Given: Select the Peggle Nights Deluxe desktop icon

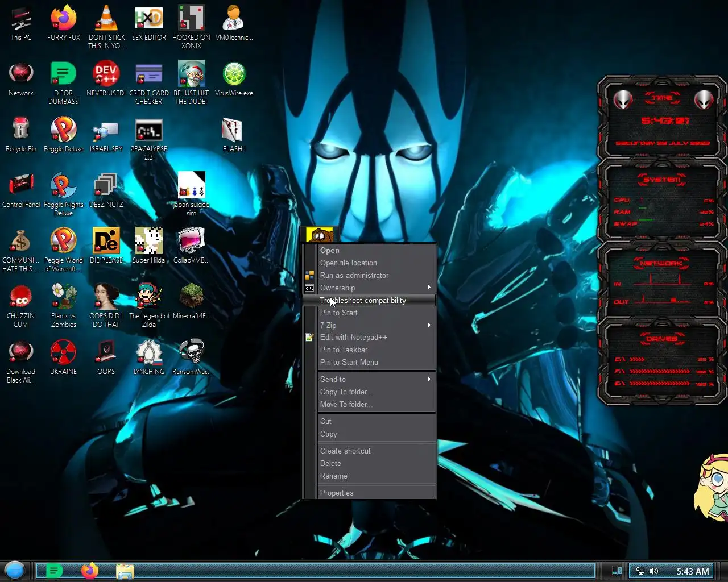Looking at the screenshot, I should pos(64,194).
